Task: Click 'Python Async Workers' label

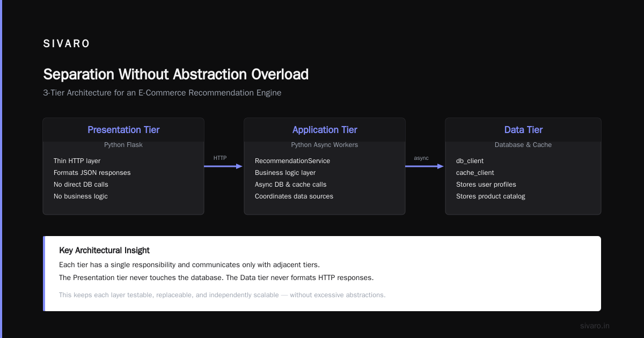Action: click(x=325, y=145)
